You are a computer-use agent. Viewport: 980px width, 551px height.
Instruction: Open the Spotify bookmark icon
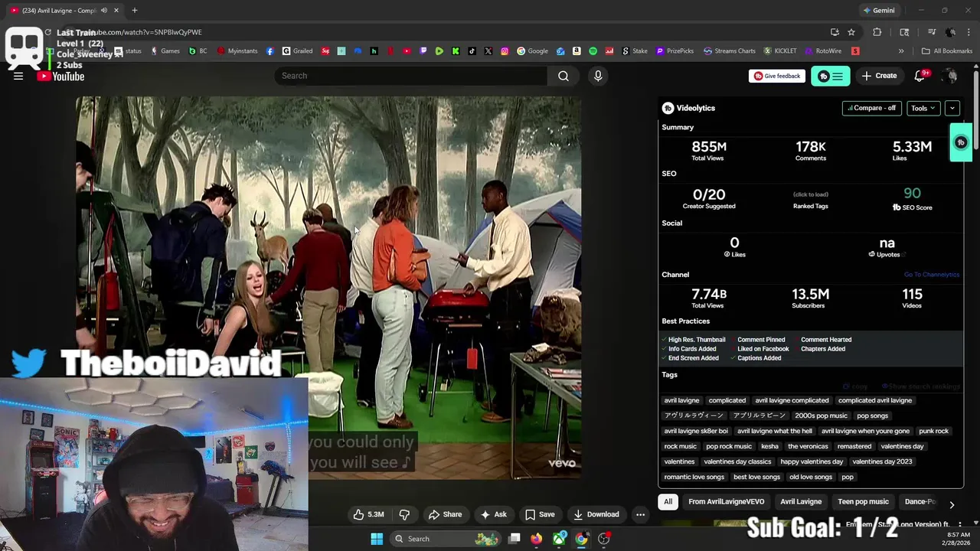click(x=593, y=51)
